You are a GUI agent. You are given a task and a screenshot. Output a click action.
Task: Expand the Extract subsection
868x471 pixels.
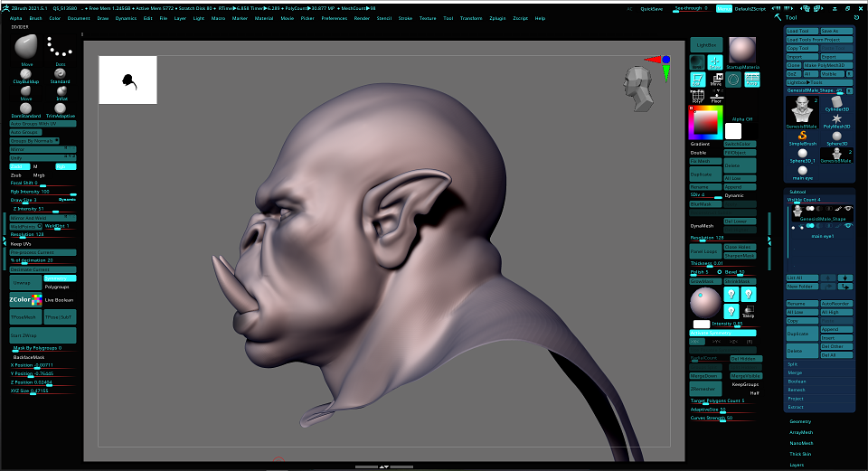796,407
